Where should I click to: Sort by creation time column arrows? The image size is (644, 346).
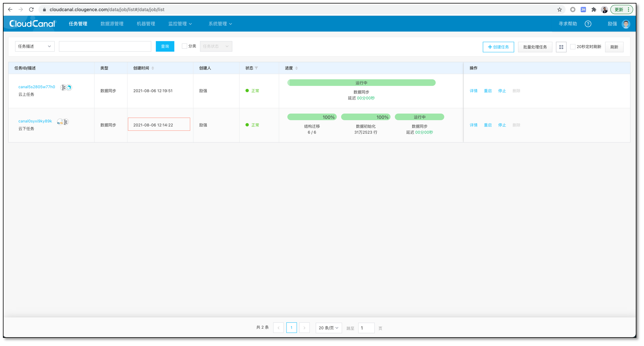click(x=153, y=68)
